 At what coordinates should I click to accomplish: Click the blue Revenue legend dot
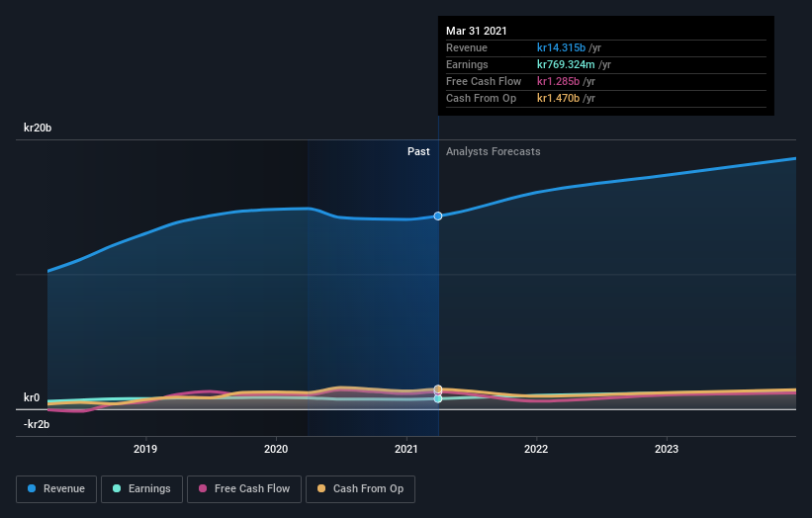point(32,488)
